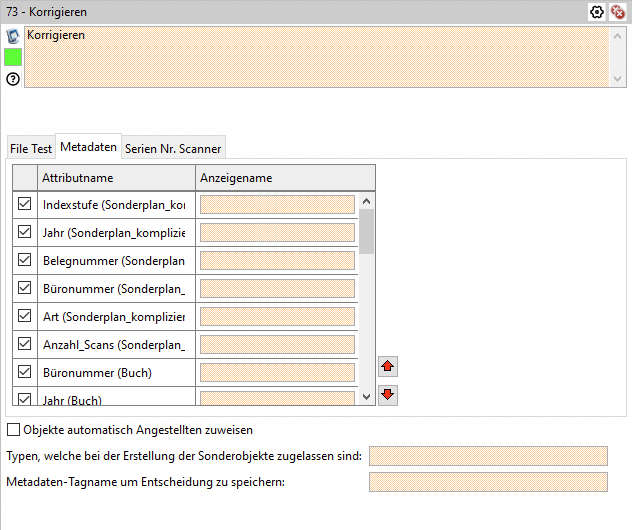Switch to the File Test tab
632x530 pixels.
click(30, 148)
